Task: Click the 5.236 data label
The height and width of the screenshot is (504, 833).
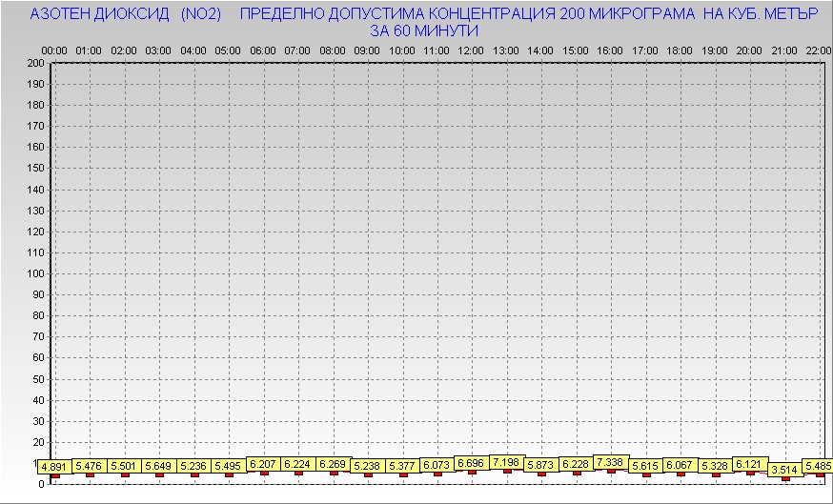Action: point(193,466)
